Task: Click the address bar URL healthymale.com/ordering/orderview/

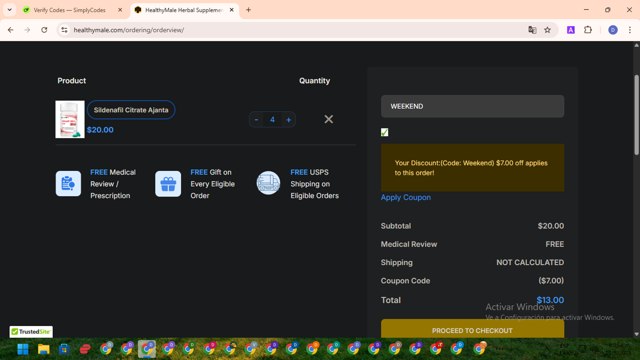Action: pos(129,30)
